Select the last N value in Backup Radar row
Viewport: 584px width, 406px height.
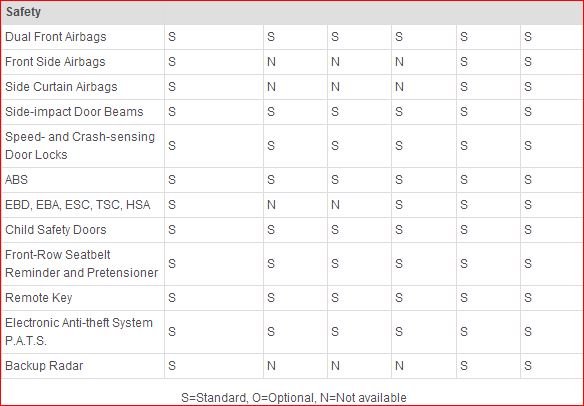[399, 366]
